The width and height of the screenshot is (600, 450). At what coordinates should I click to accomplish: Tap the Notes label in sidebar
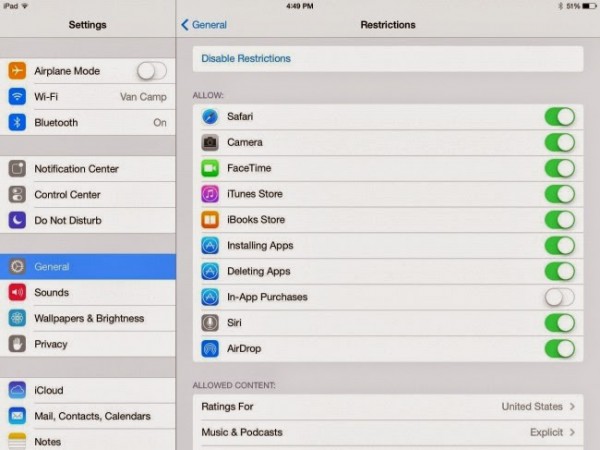click(47, 442)
